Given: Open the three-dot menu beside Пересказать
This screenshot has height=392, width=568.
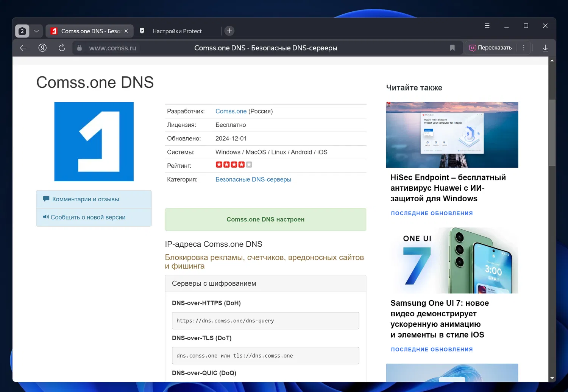Looking at the screenshot, I should click(524, 48).
